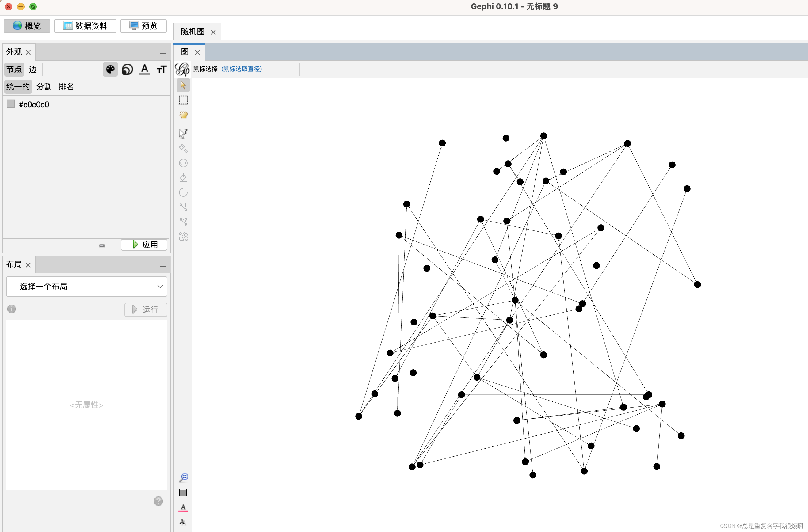Click the #c0c0c0 color swatch
Image resolution: width=808 pixels, height=532 pixels.
click(x=11, y=104)
